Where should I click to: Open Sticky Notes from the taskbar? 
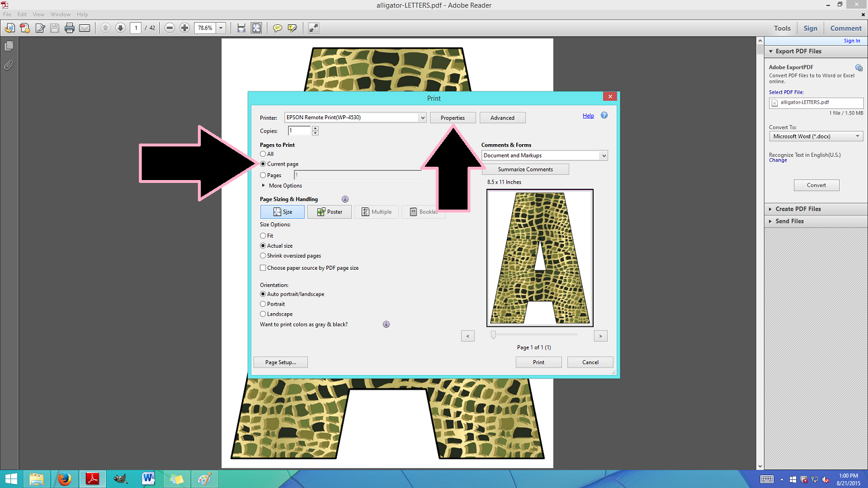(176, 479)
